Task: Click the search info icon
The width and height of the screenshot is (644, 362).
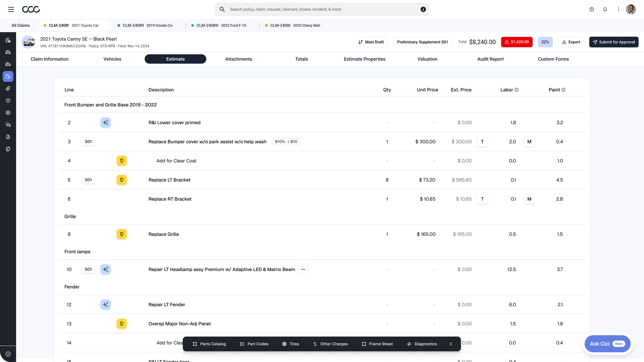Action: click(x=423, y=9)
